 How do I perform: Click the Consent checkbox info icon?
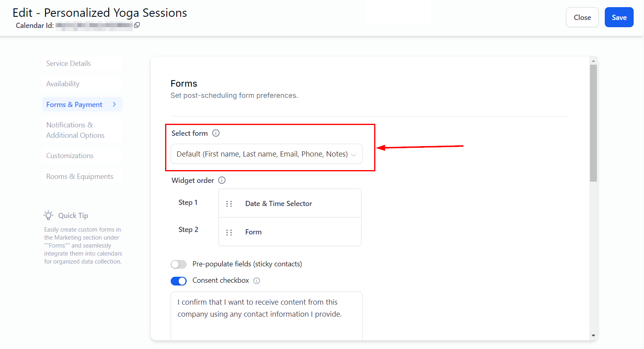[257, 281]
